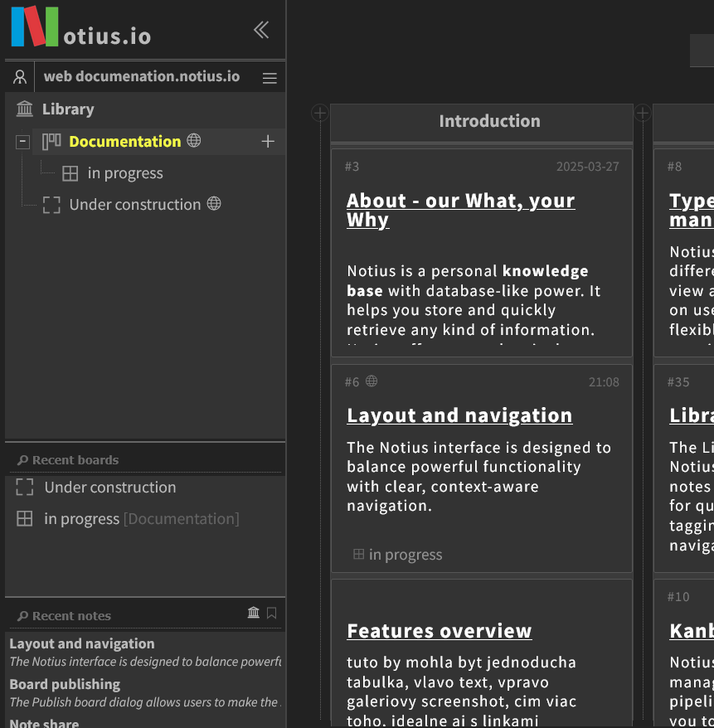This screenshot has height=728, width=714.
Task: Open Under construction board in tree
Action: [x=135, y=205]
